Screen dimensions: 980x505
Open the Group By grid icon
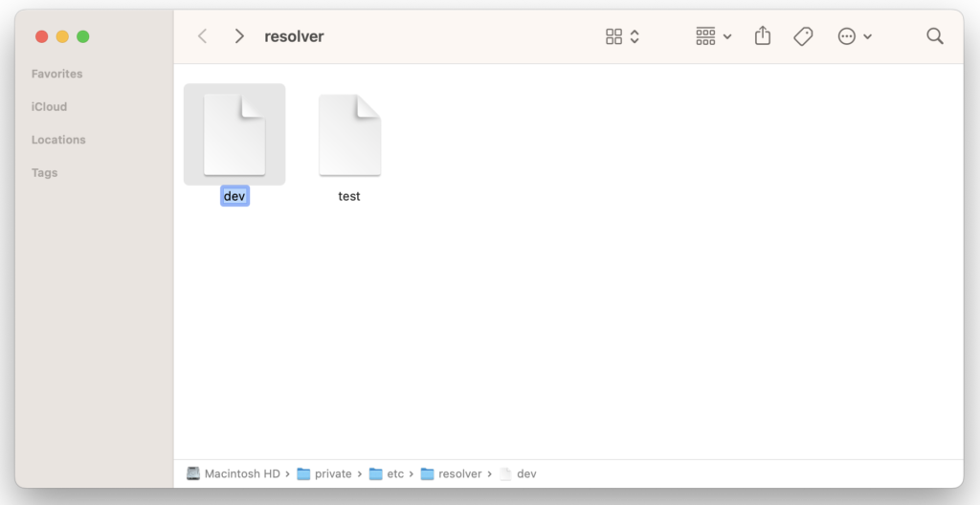coord(705,36)
